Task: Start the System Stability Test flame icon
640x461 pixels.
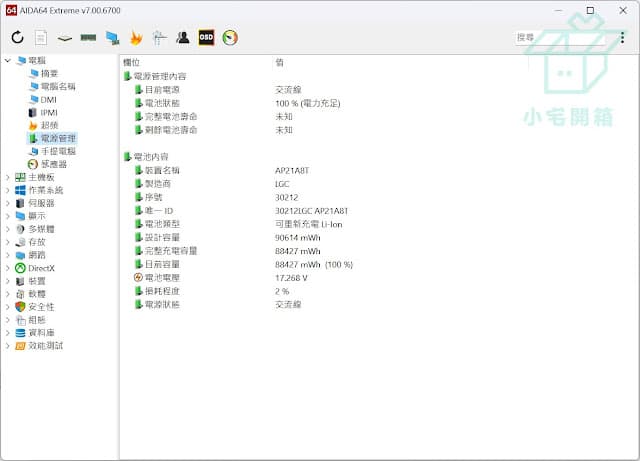Action: 136,38
